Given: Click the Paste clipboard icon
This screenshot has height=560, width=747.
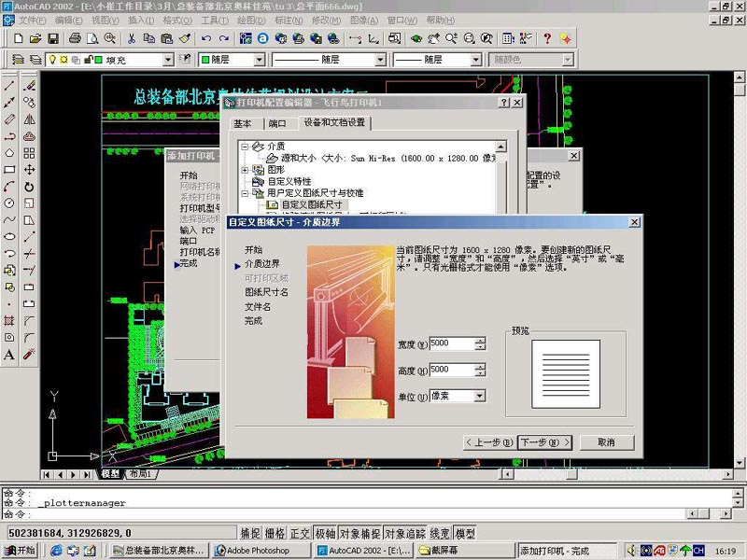Looking at the screenshot, I should (x=167, y=38).
